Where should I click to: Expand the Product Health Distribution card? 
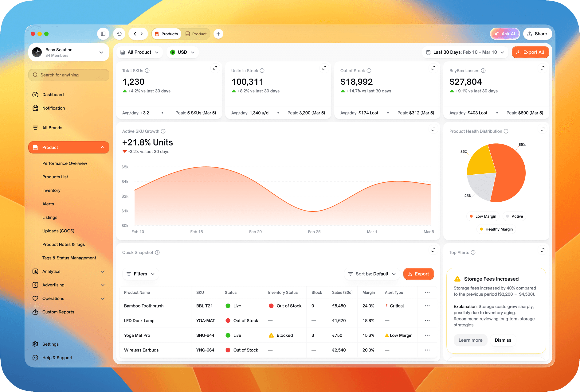click(x=543, y=129)
